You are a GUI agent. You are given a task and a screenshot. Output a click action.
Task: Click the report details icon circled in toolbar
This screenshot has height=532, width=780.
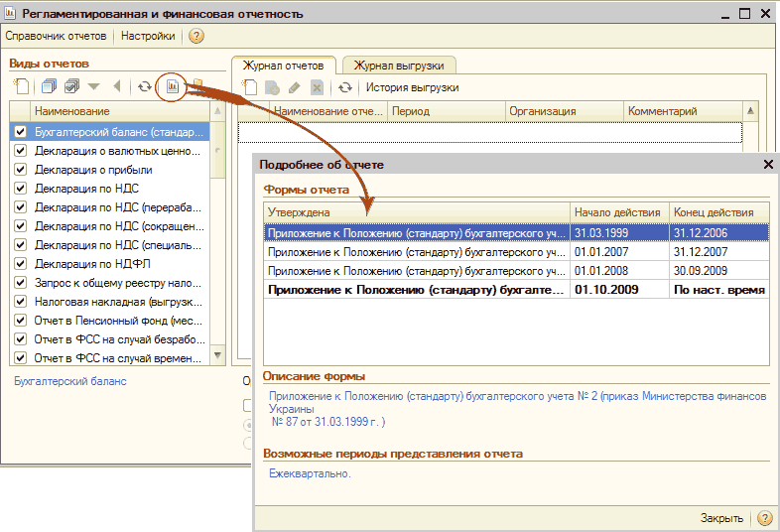click(173, 86)
